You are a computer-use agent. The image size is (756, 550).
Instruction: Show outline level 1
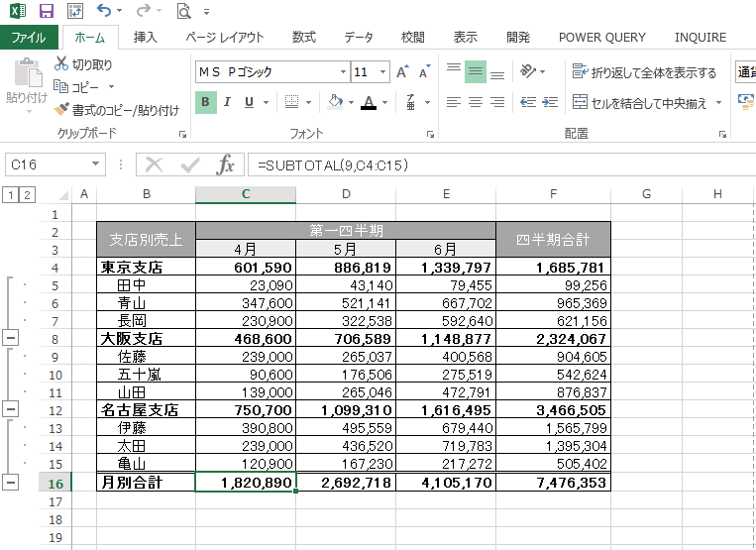11,195
